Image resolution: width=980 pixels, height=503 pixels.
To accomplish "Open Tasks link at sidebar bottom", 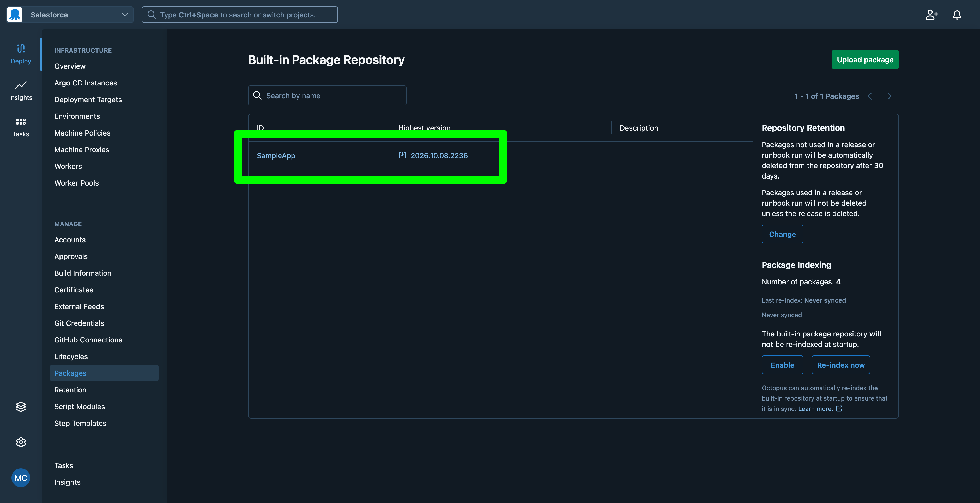I will pyautogui.click(x=64, y=465).
